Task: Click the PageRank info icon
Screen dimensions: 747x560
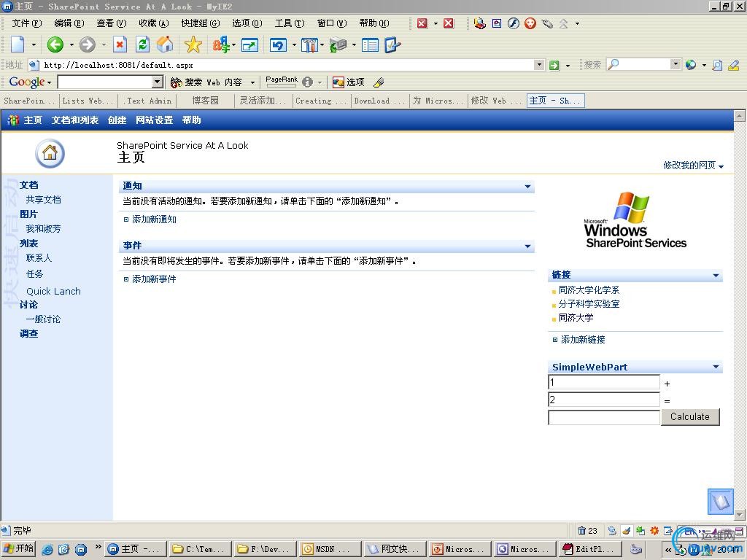Action: coord(308,82)
